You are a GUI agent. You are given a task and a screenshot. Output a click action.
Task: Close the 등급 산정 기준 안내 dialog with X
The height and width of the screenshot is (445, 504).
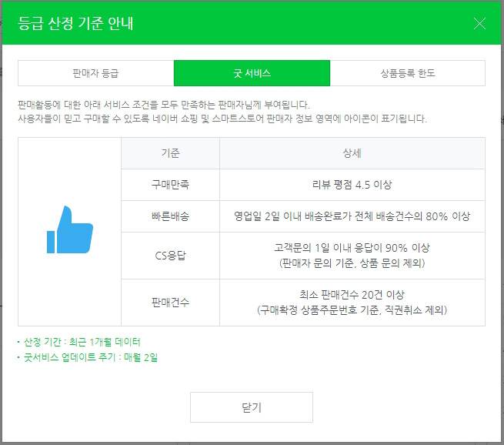click(x=479, y=23)
